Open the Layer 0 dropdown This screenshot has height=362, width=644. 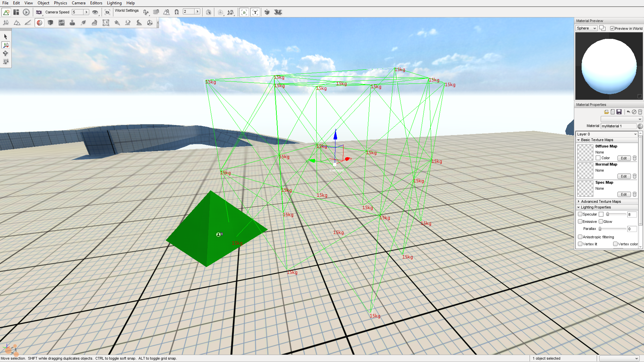[606, 134]
